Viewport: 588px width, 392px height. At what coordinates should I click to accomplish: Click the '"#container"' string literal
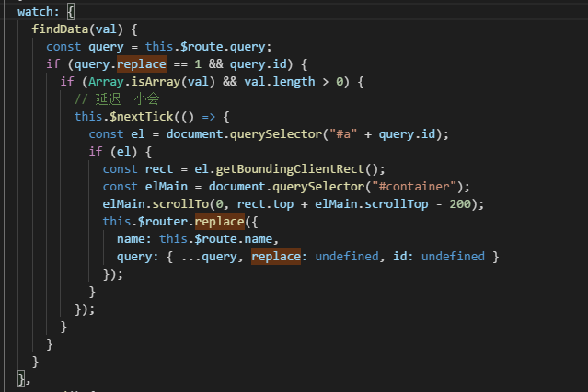414,187
